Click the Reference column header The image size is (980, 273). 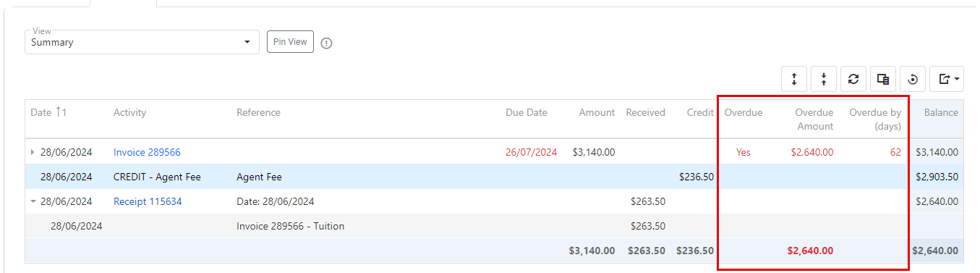258,112
